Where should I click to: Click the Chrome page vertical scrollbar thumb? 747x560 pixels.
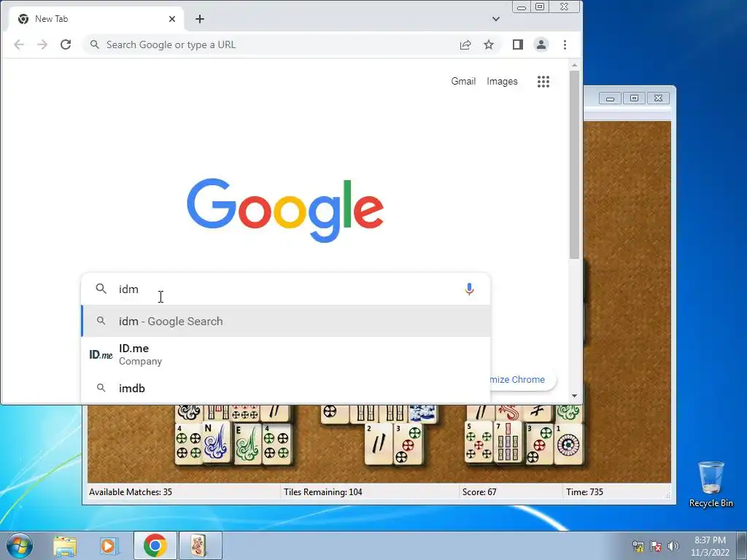[x=575, y=164]
